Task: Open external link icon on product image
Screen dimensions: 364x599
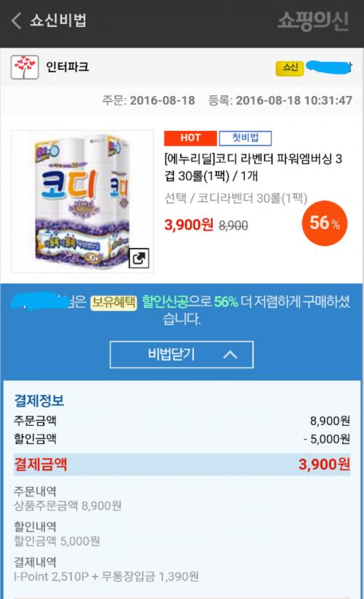Action: point(138,258)
